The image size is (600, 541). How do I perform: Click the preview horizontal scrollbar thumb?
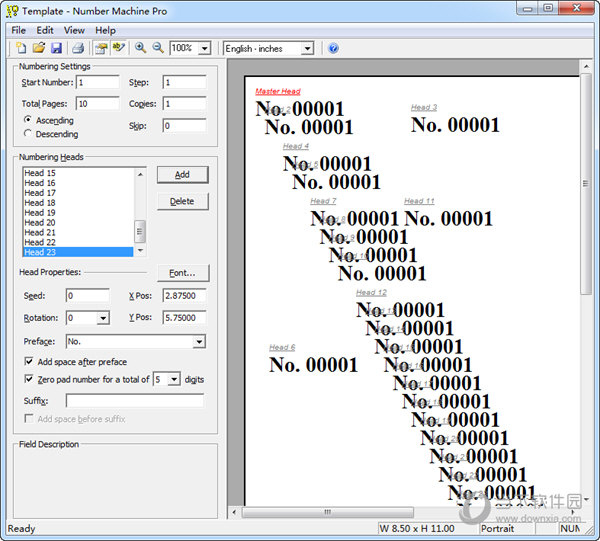point(328,512)
